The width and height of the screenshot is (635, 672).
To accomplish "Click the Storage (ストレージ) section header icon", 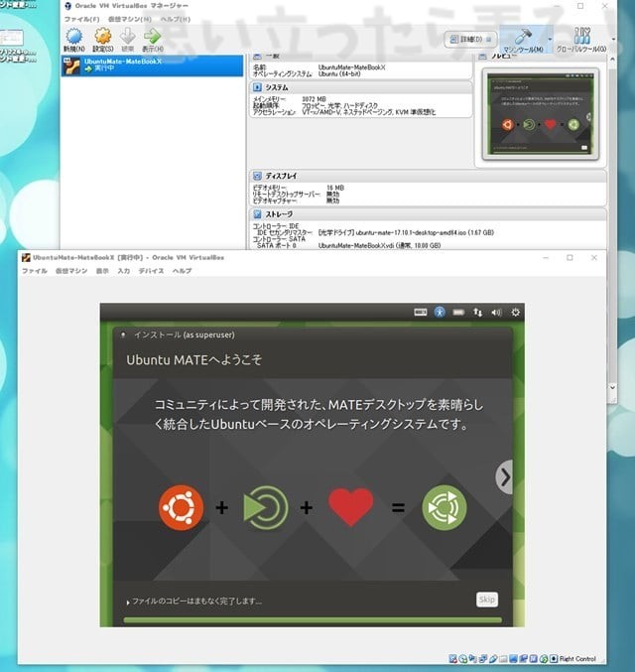I will coord(257,213).
